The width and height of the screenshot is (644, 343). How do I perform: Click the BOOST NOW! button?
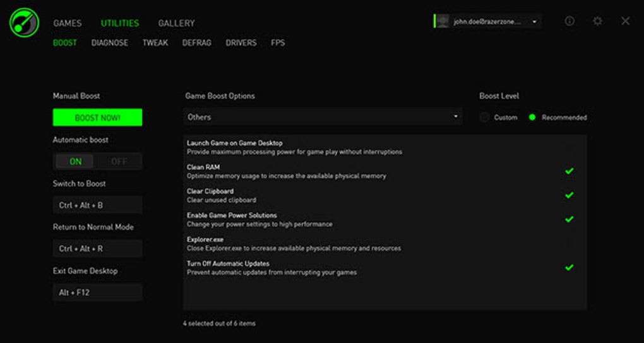coord(97,117)
